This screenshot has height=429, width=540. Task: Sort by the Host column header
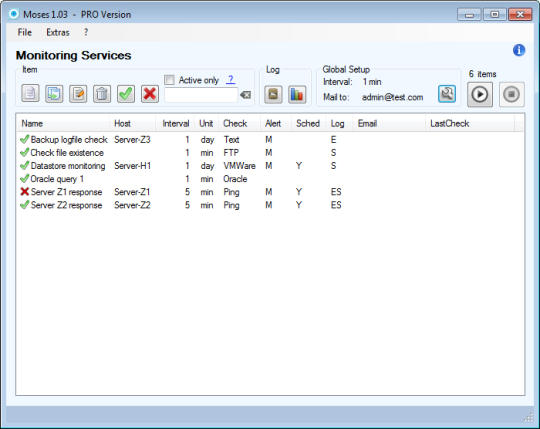coord(133,123)
